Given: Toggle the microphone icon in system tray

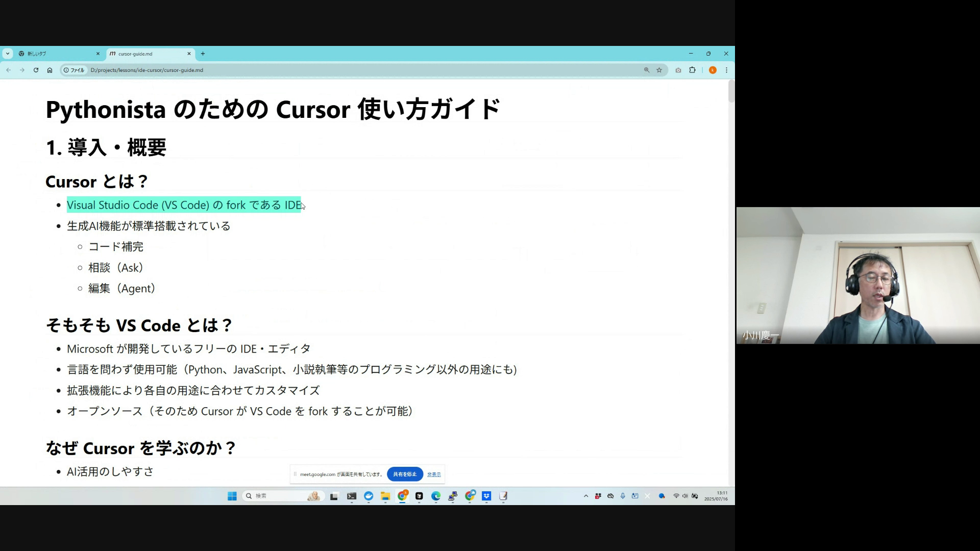Looking at the screenshot, I should pos(623,496).
